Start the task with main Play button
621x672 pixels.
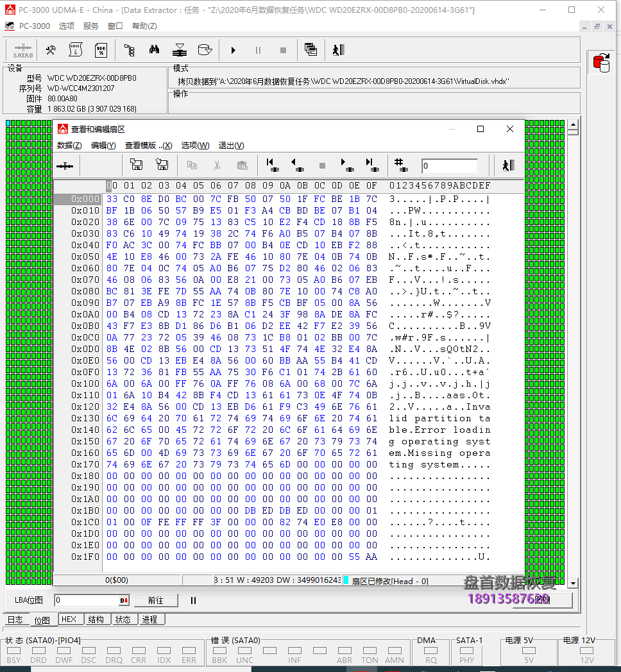click(233, 51)
